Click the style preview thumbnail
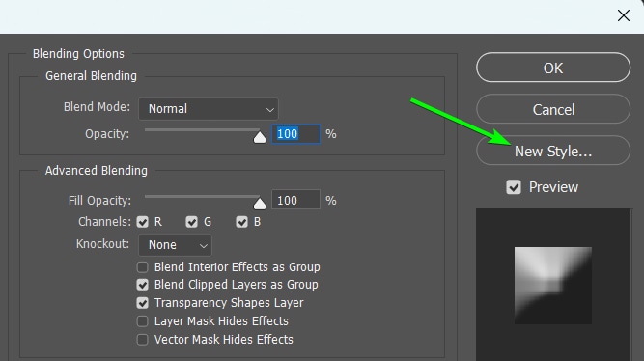Screen dimensions: 644x361 553,286
